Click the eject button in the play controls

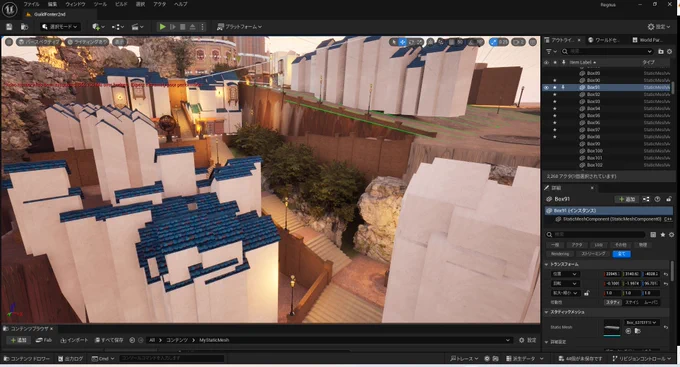coord(193,27)
